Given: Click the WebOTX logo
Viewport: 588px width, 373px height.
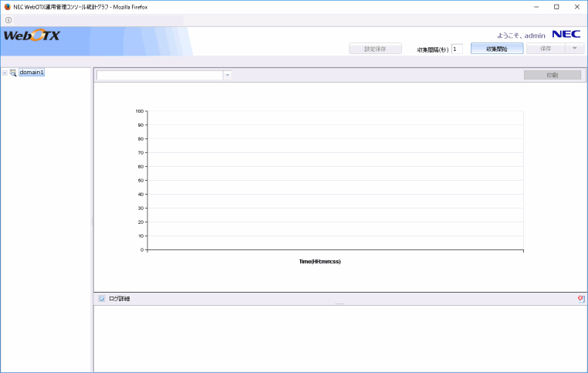Looking at the screenshot, I should [32, 36].
